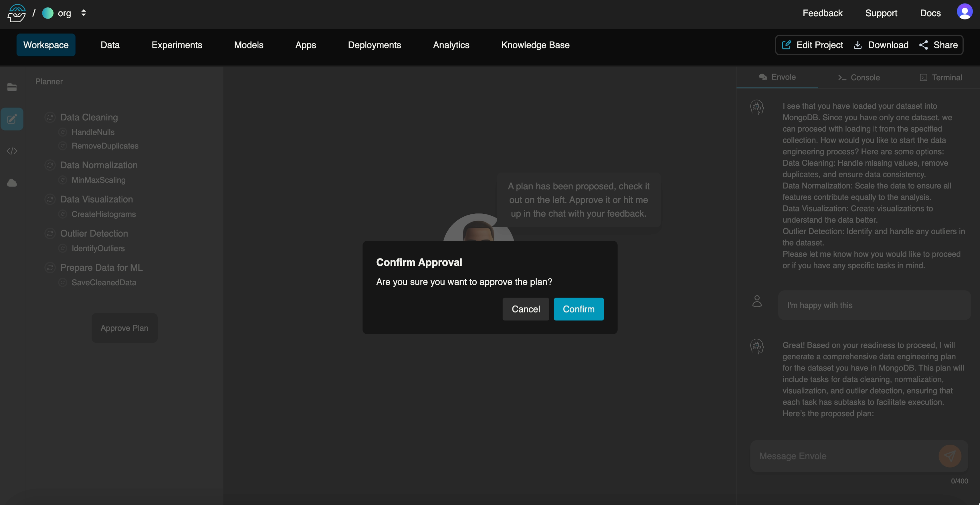Open the user profile avatar
The image size is (980, 505).
pos(964,12)
